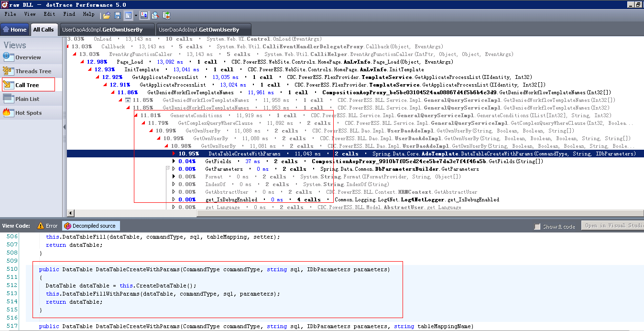644x331 pixels.
Task: Toggle the Show IL code checkbox
Action: [x=538, y=226]
